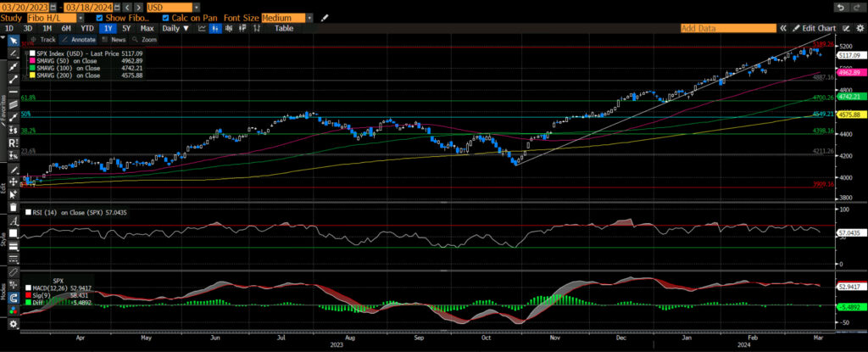
Task: Select the 3D range tab
Action: pos(28,28)
